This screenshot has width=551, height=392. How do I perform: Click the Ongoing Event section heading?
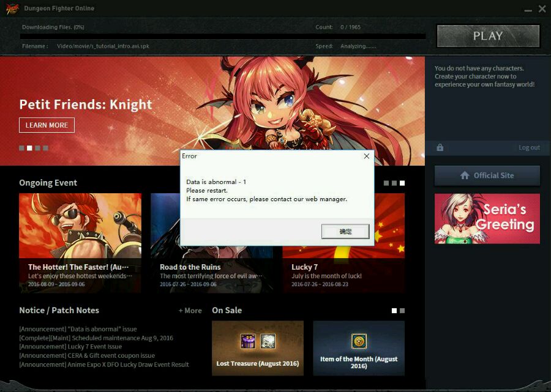point(48,183)
